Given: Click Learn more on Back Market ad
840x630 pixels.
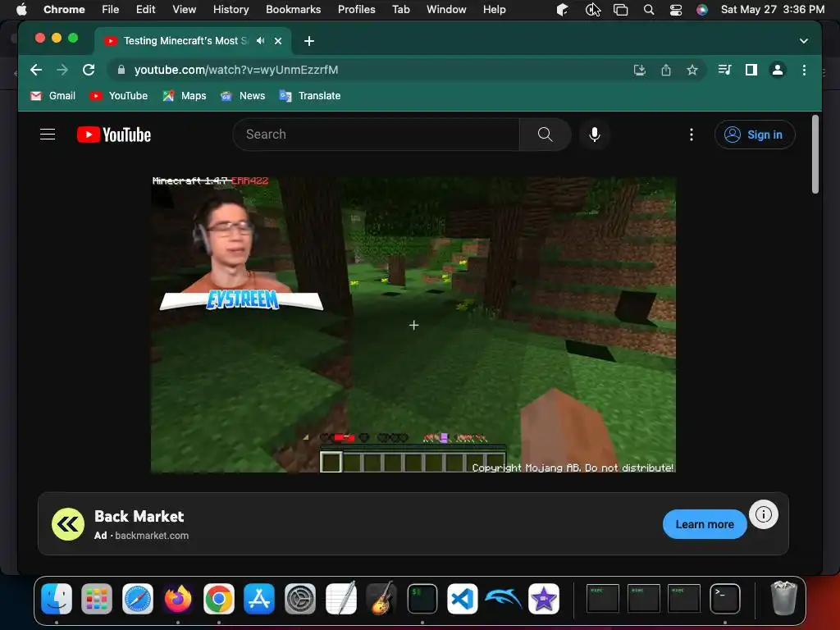Looking at the screenshot, I should [705, 524].
